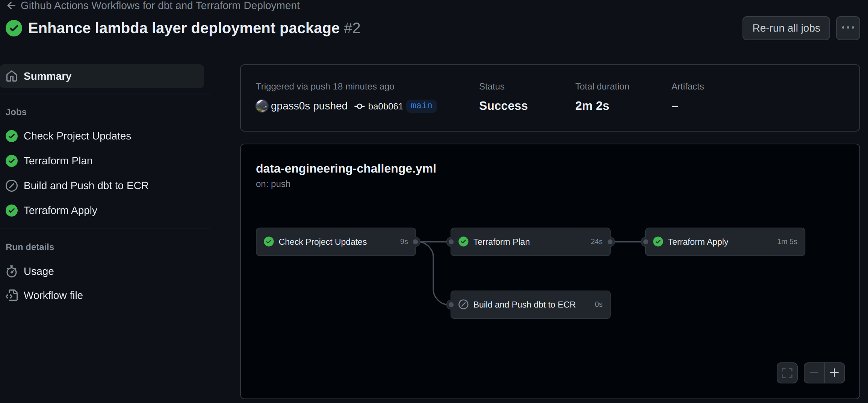
Task: Click the 'Run details' section heading
Action: 30,247
